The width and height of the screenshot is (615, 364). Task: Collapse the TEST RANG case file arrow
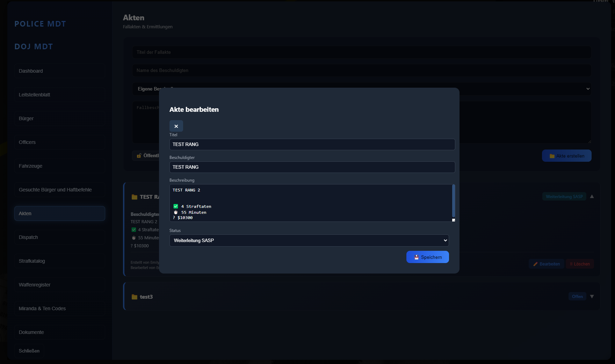coord(592,196)
